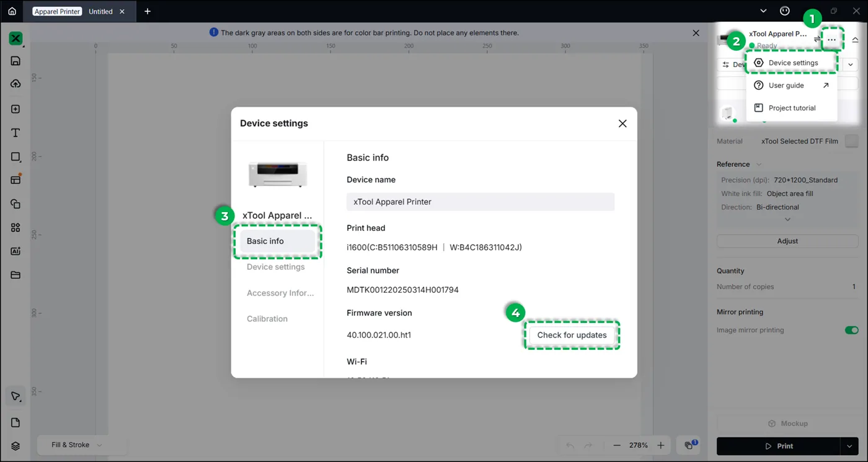This screenshot has height=462, width=868.
Task: Select the cursor selection tool
Action: coord(15,397)
